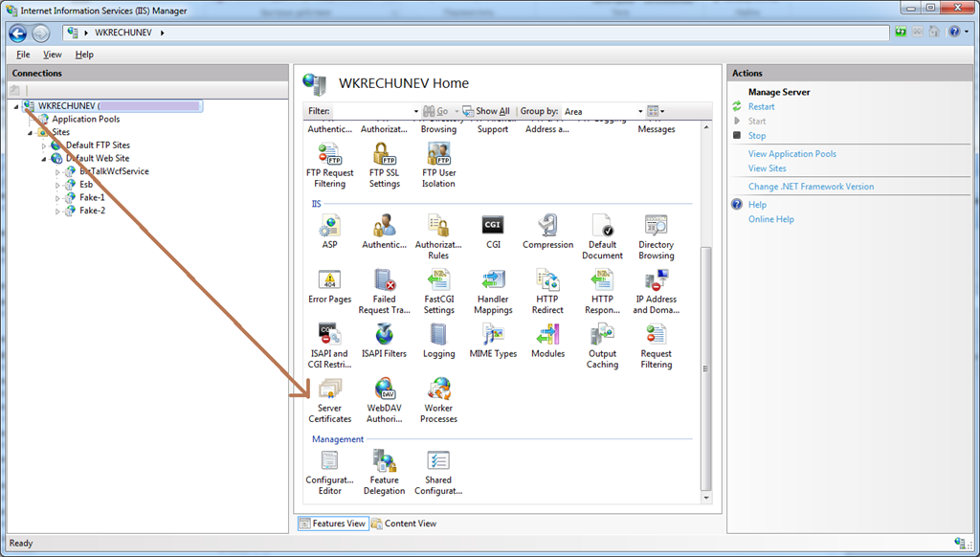This screenshot has height=557, width=980.
Task: Collapse the Default Web Site node
Action: 44,159
